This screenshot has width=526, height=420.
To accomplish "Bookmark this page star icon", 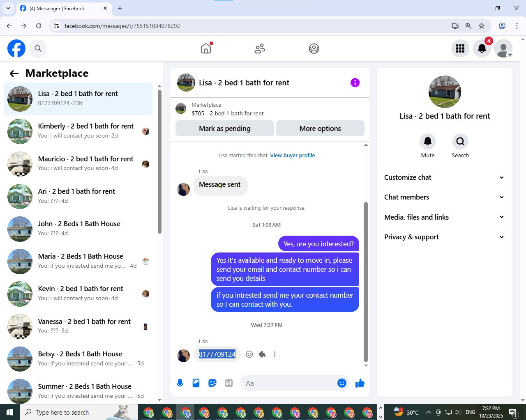I will [x=482, y=26].
